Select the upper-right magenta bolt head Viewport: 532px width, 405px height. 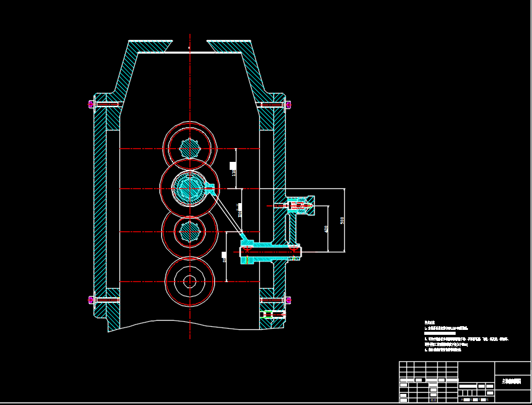click(288, 105)
